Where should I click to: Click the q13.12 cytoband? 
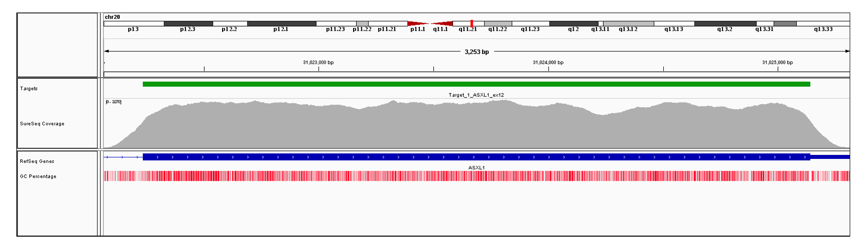pyautogui.click(x=629, y=24)
